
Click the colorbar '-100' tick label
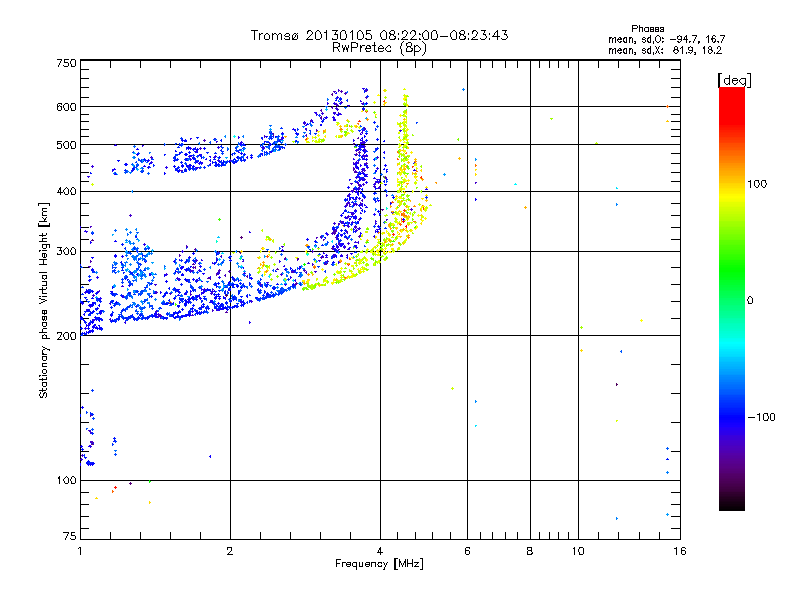[761, 417]
